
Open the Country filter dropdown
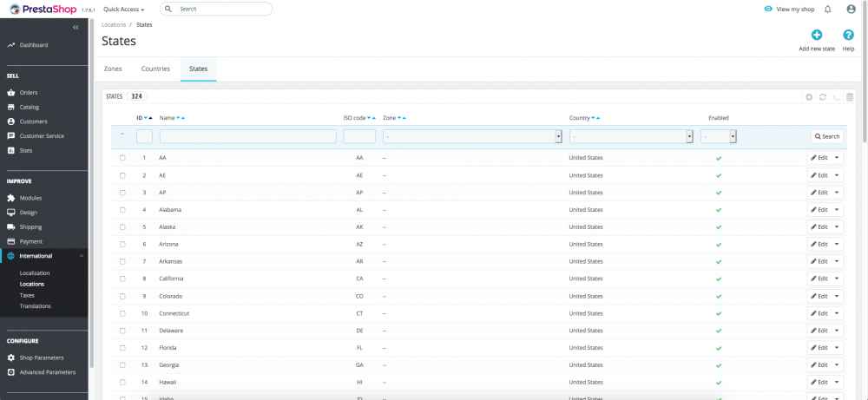coord(631,136)
